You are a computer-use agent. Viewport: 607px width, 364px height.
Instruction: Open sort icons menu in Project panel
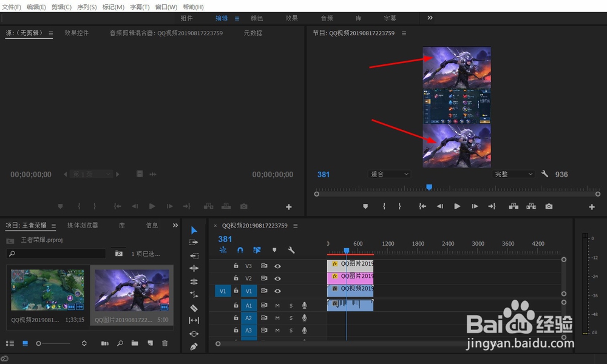click(84, 343)
